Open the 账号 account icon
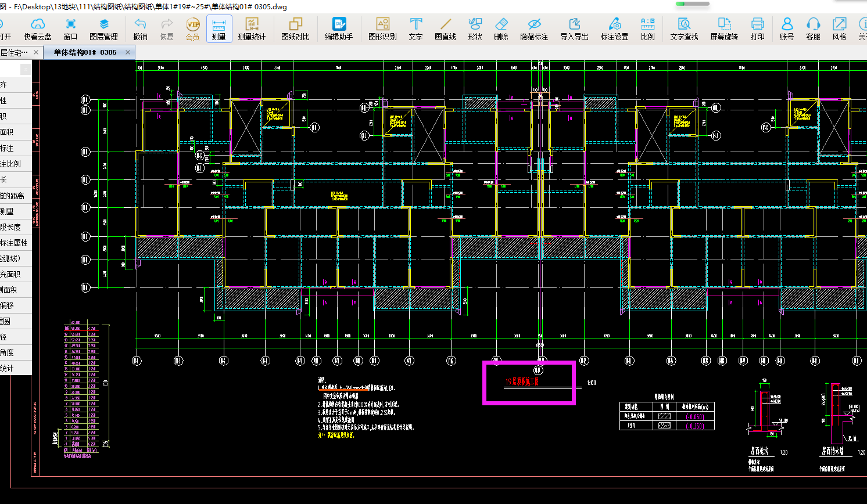The width and height of the screenshot is (867, 504). click(x=787, y=28)
